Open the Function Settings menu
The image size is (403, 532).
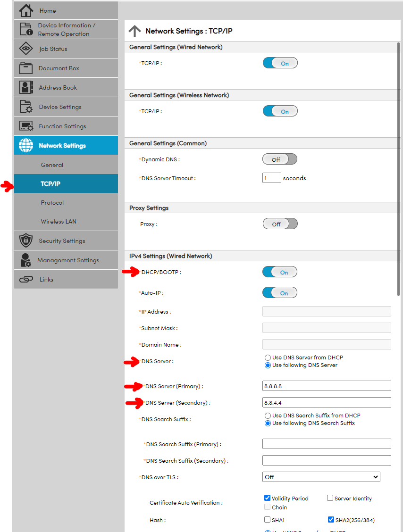(x=66, y=126)
